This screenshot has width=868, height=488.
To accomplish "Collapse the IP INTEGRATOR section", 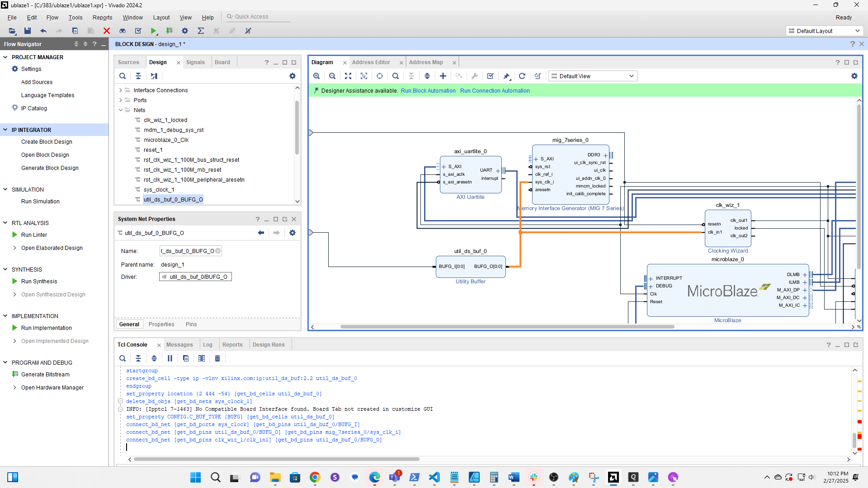I will [5, 130].
